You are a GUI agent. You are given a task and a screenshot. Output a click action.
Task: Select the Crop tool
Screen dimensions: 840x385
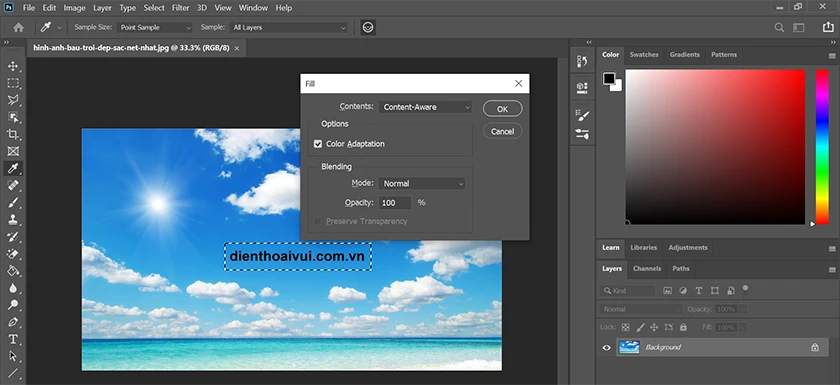click(13, 134)
